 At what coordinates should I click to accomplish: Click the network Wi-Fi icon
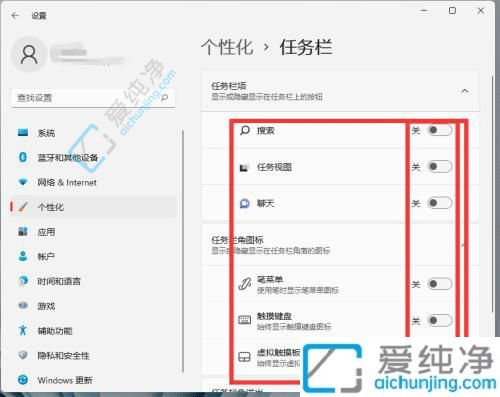23,182
